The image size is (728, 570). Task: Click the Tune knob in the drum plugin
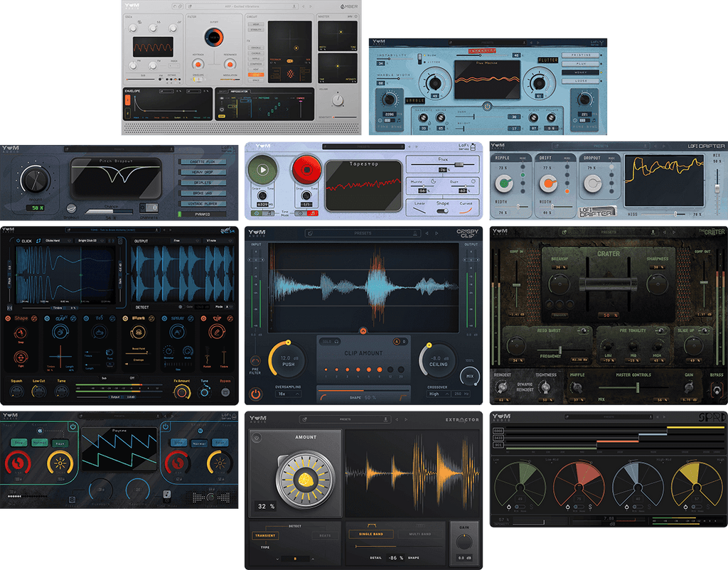203,392
